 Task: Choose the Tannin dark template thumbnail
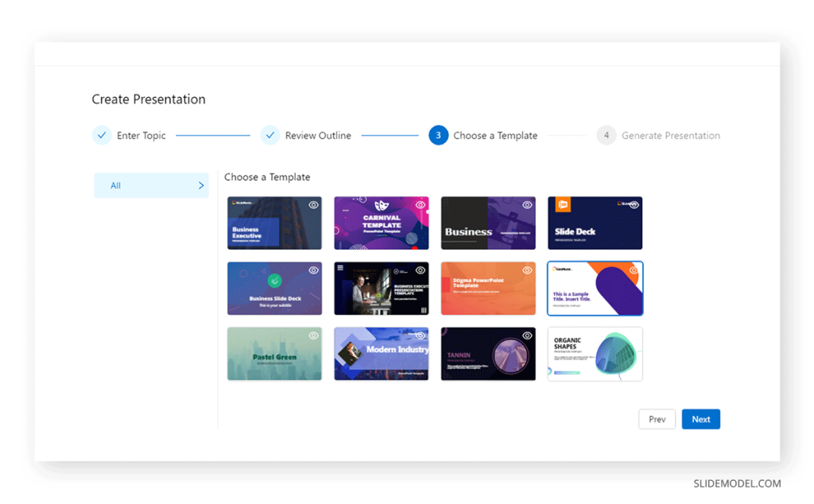[488, 355]
